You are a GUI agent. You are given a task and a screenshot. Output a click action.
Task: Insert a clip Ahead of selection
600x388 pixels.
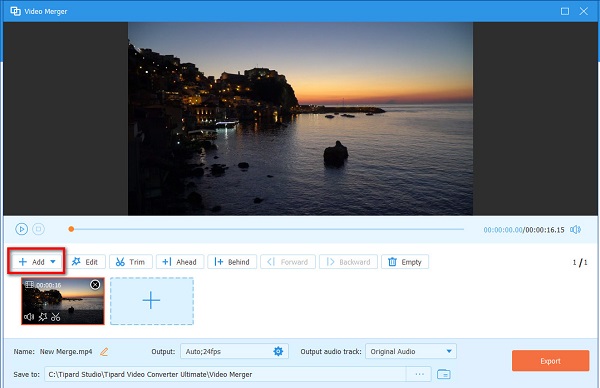[180, 262]
